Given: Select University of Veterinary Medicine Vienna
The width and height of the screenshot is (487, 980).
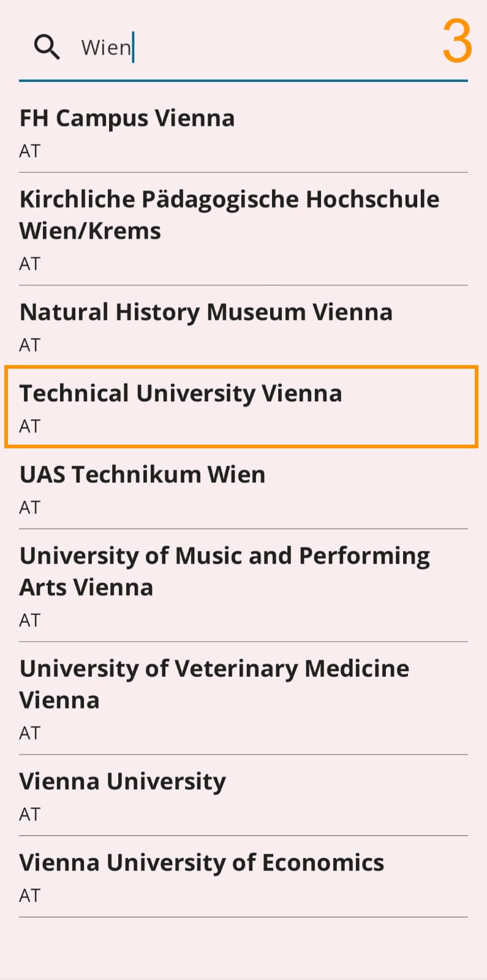Looking at the screenshot, I should click(x=243, y=698).
